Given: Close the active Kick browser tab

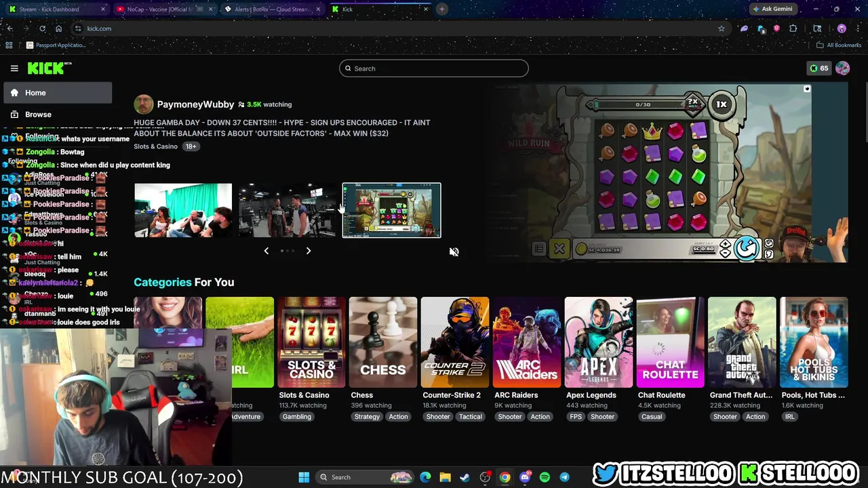Looking at the screenshot, I should (426, 9).
